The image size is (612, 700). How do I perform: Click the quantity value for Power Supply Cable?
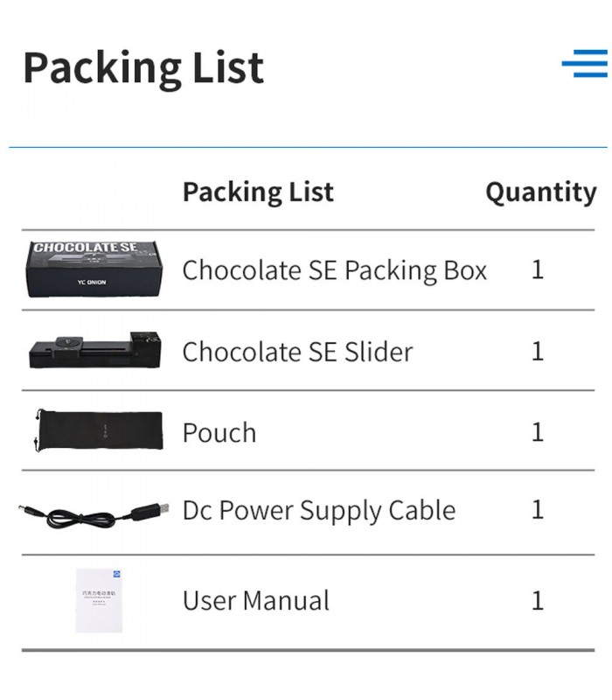(538, 510)
